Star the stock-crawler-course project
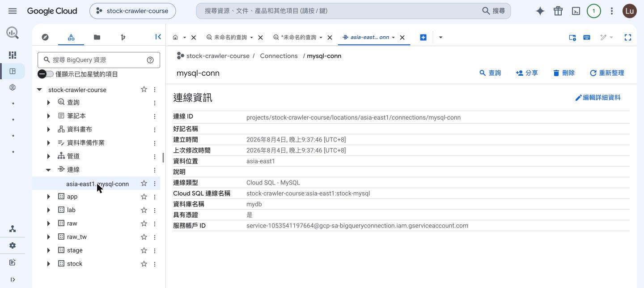The width and height of the screenshot is (644, 288). [144, 90]
